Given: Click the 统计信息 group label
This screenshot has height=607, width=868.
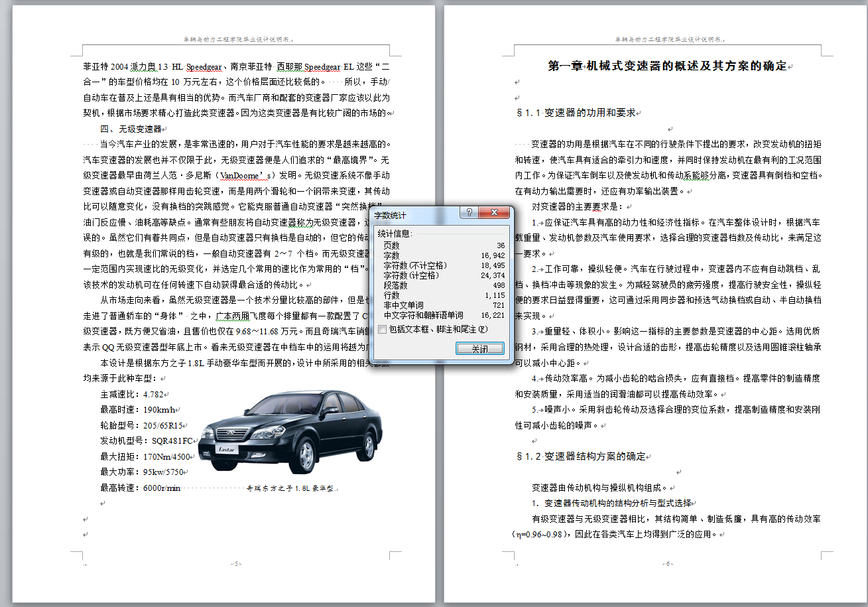Looking at the screenshot, I should [395, 234].
